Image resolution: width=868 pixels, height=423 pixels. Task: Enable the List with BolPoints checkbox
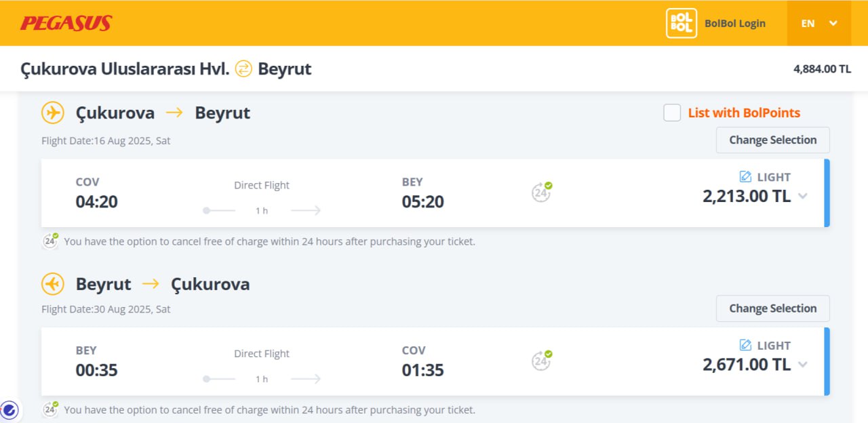(672, 113)
